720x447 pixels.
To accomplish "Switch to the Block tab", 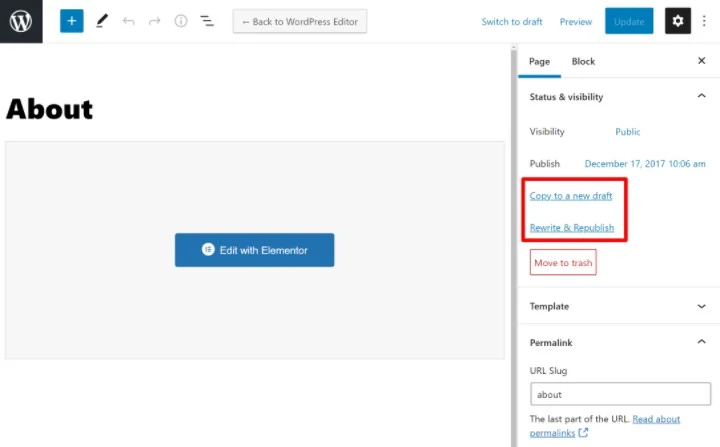I will [x=583, y=61].
